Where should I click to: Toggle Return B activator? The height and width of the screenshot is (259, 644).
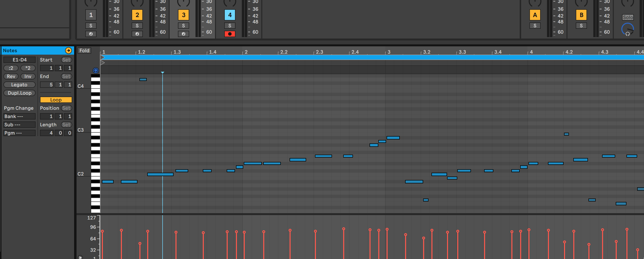pos(581,15)
